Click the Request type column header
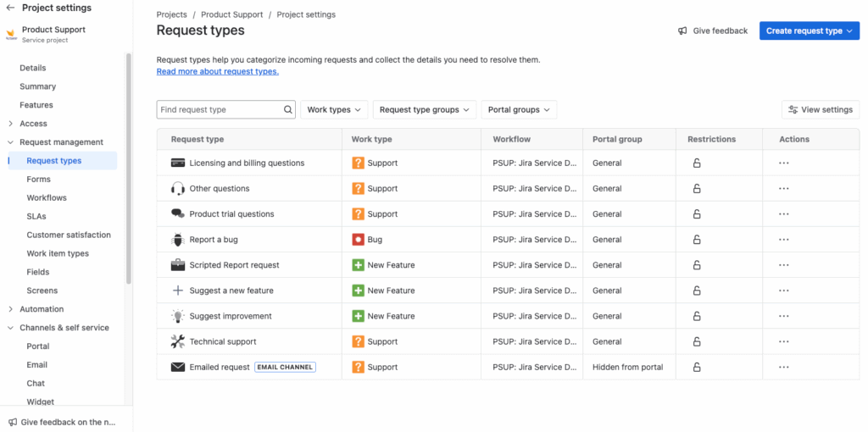This screenshot has width=868, height=432. tap(198, 140)
